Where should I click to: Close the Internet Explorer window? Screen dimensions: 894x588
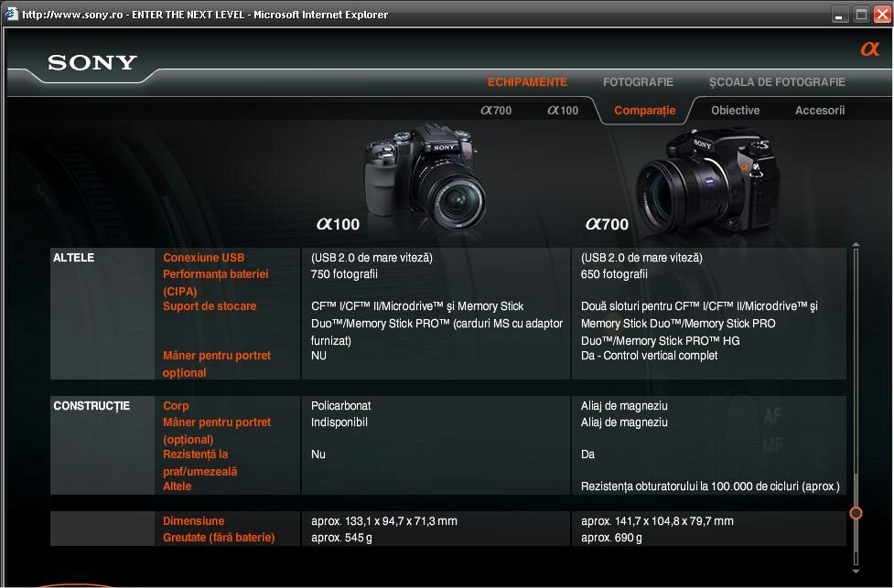click(x=882, y=15)
